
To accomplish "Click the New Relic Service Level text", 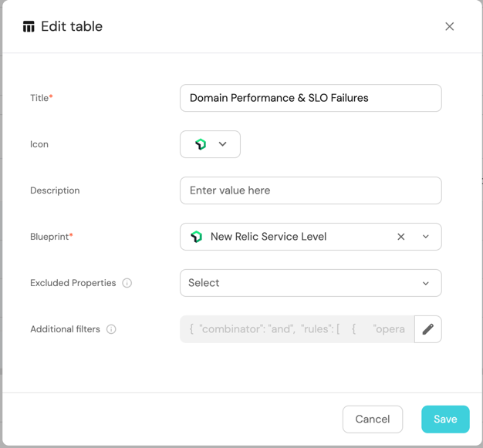I will point(269,237).
